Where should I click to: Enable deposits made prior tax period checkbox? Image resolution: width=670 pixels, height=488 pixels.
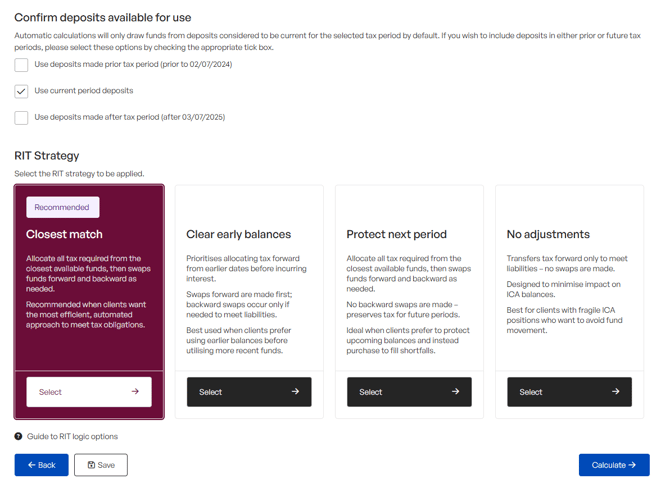point(21,65)
